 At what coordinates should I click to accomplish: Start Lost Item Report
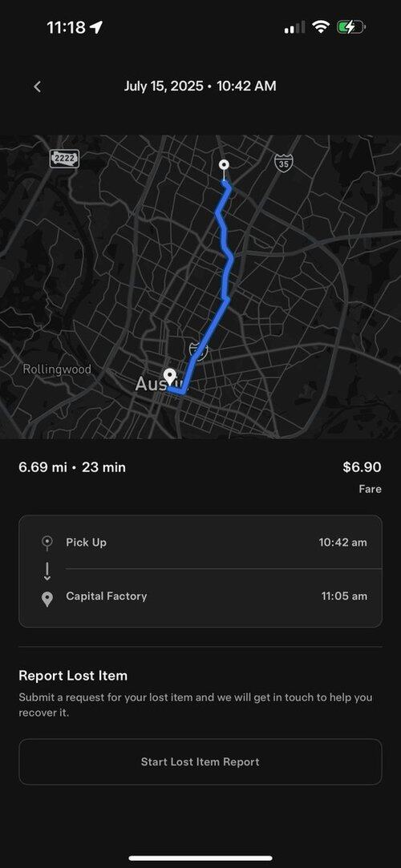point(200,761)
